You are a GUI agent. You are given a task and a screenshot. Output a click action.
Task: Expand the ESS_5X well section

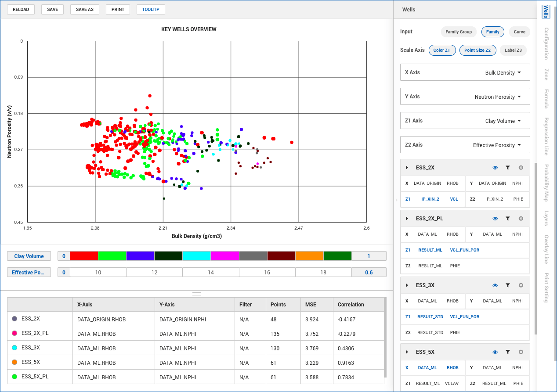(x=407, y=352)
